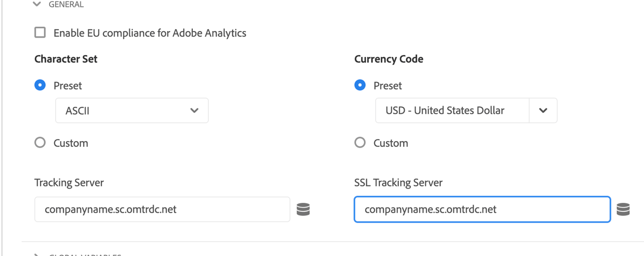The image size is (644, 256).
Task: Click the Tracking Server field label
Action: point(69,183)
